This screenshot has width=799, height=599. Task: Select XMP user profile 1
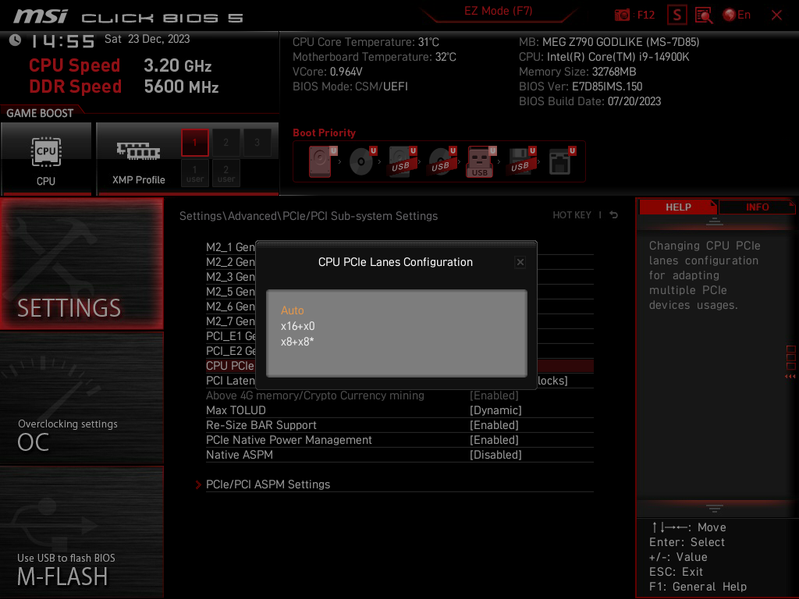pos(195,173)
